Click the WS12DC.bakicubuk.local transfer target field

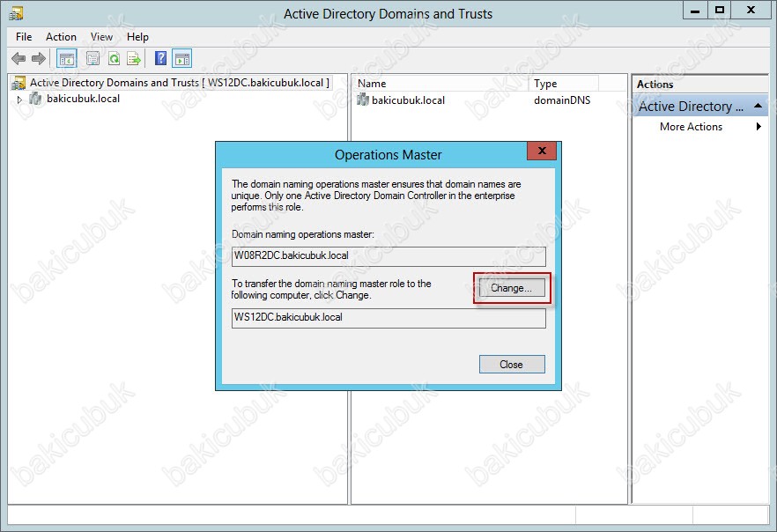tap(388, 318)
